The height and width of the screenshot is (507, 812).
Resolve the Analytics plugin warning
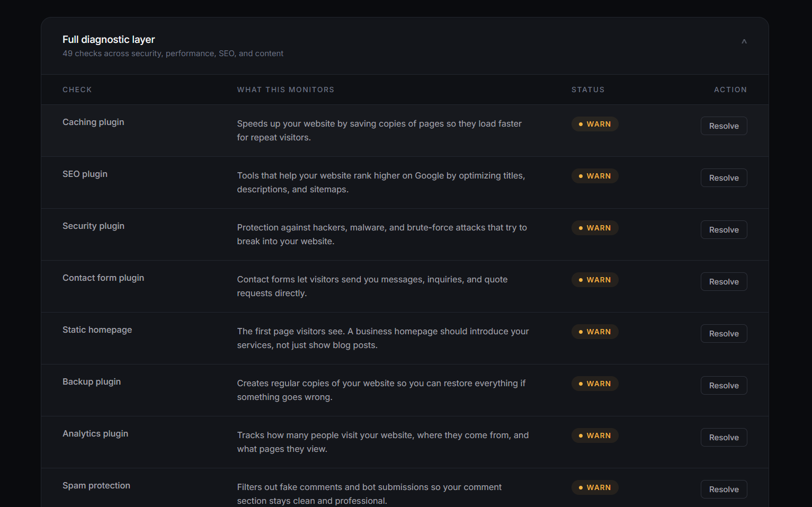point(724,437)
